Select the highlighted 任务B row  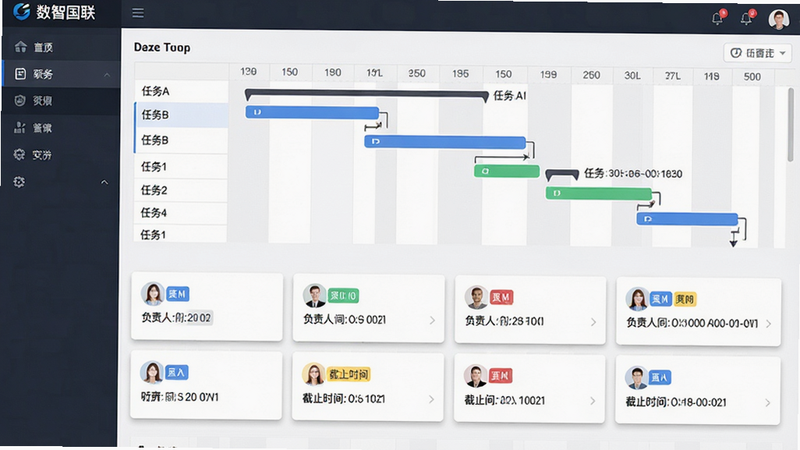[181, 115]
